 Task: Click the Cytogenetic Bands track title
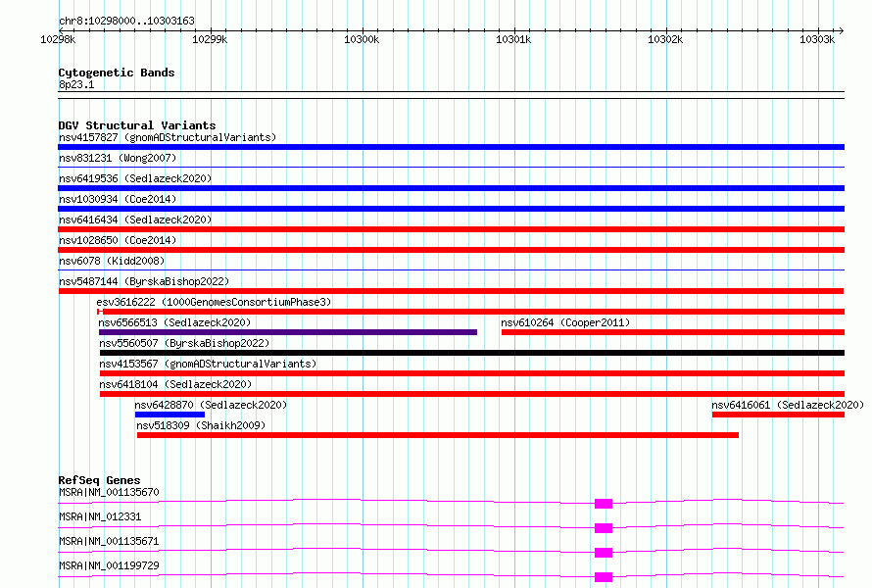(117, 73)
